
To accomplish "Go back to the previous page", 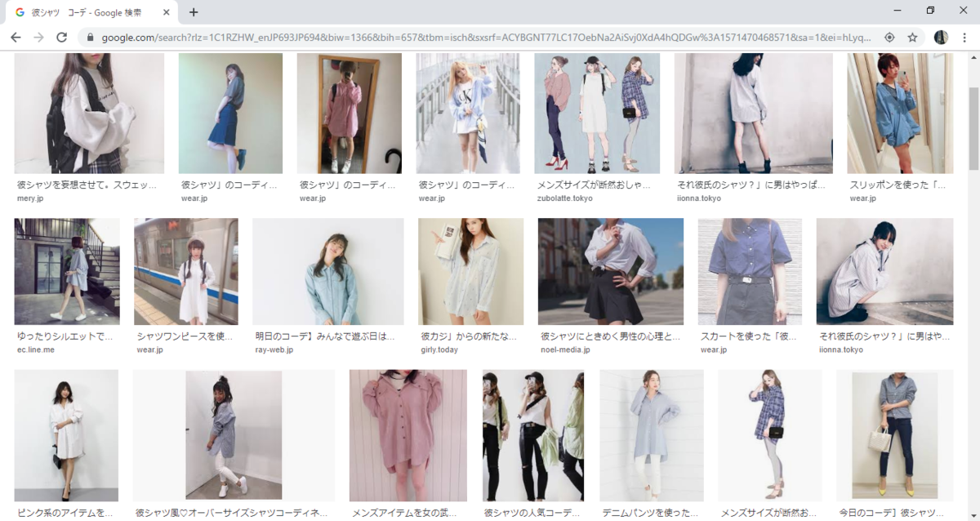I will point(16,38).
